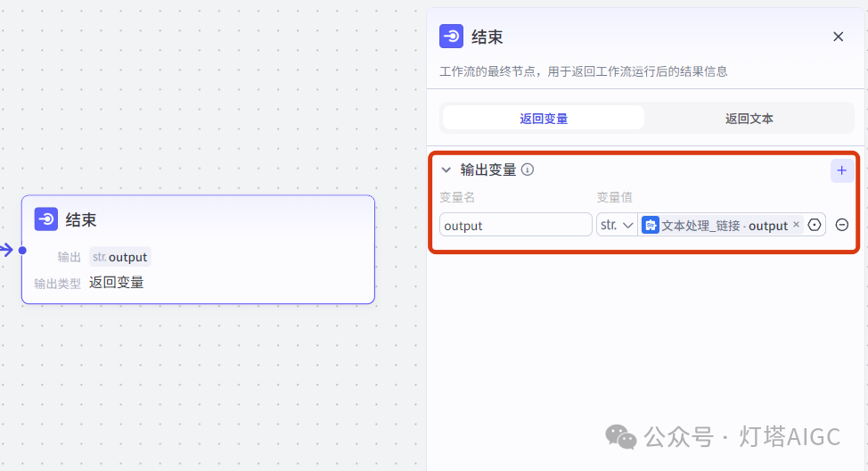Close the 结束 settings panel
The width and height of the screenshot is (868, 471).
838,37
